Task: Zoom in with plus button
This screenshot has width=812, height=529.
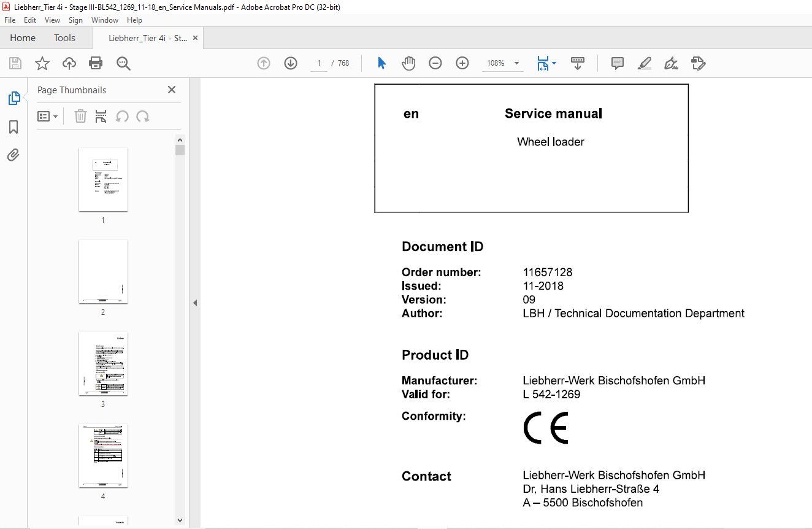Action: pyautogui.click(x=462, y=63)
